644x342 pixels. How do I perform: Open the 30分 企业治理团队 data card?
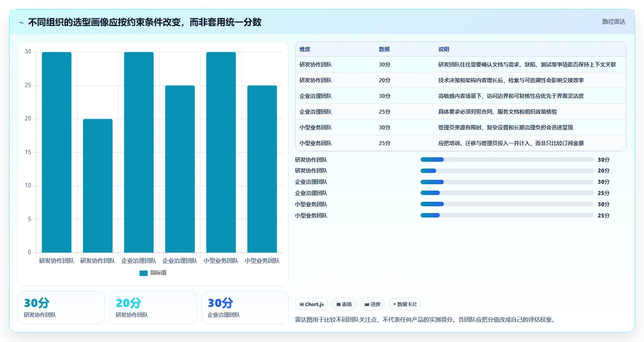point(245,307)
